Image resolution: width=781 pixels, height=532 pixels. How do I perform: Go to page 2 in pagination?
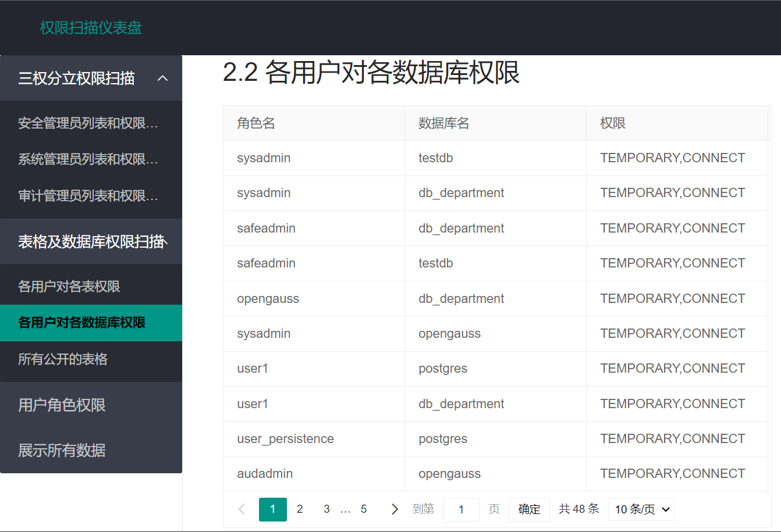pos(300,509)
